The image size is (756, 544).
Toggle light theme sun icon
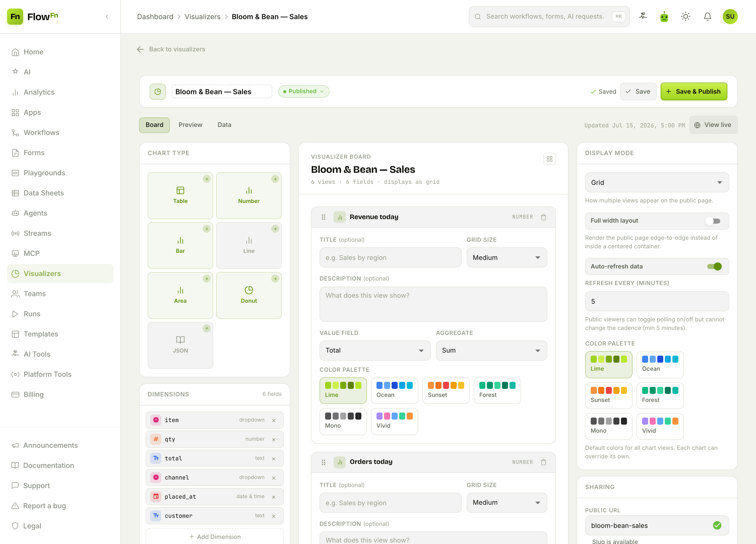tap(686, 16)
